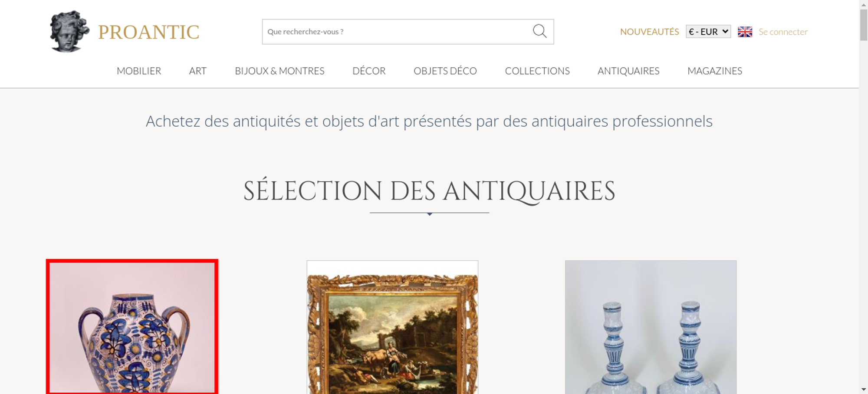Switch language via the UK flag icon
868x394 pixels.
[x=745, y=32]
